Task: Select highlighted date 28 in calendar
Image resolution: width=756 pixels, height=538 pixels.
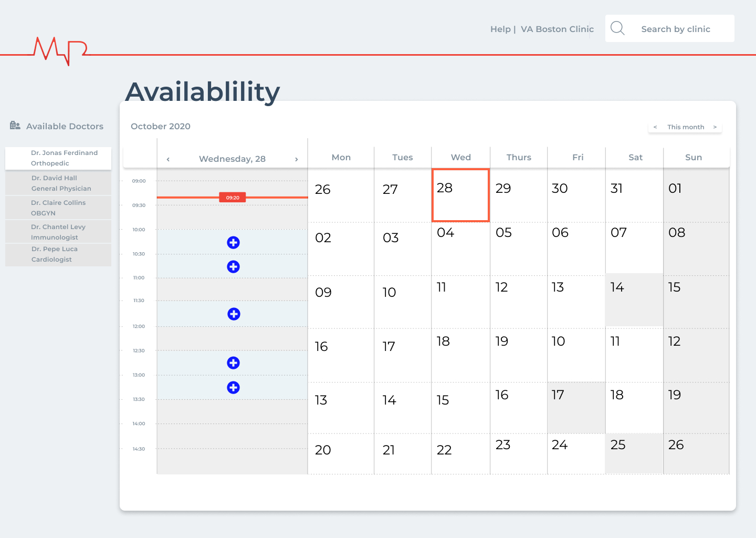Action: pyautogui.click(x=460, y=195)
